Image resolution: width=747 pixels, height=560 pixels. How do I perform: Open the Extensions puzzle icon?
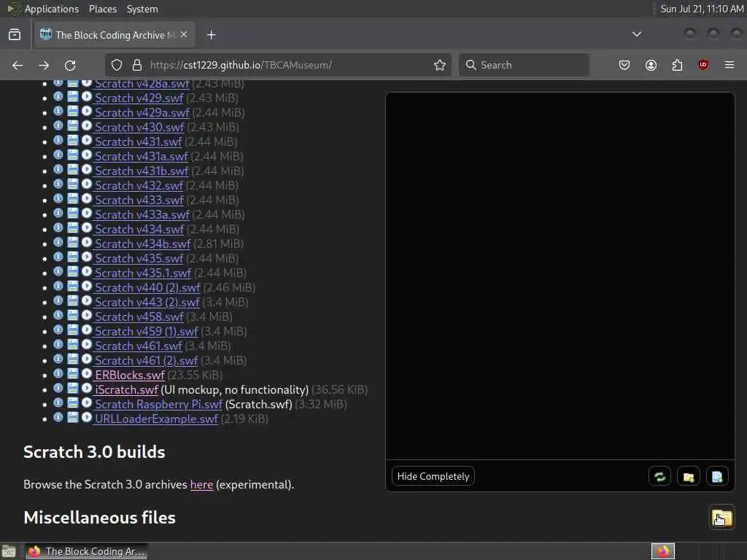(677, 65)
